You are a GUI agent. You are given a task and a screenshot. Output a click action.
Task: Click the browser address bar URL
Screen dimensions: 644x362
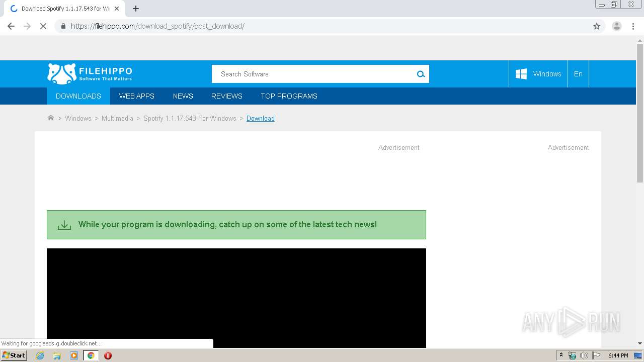[157, 26]
